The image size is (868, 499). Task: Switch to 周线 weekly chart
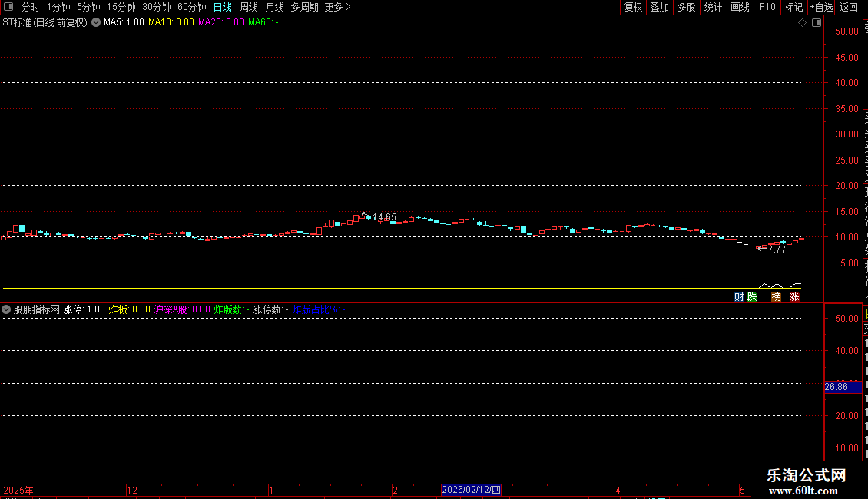(x=249, y=7)
